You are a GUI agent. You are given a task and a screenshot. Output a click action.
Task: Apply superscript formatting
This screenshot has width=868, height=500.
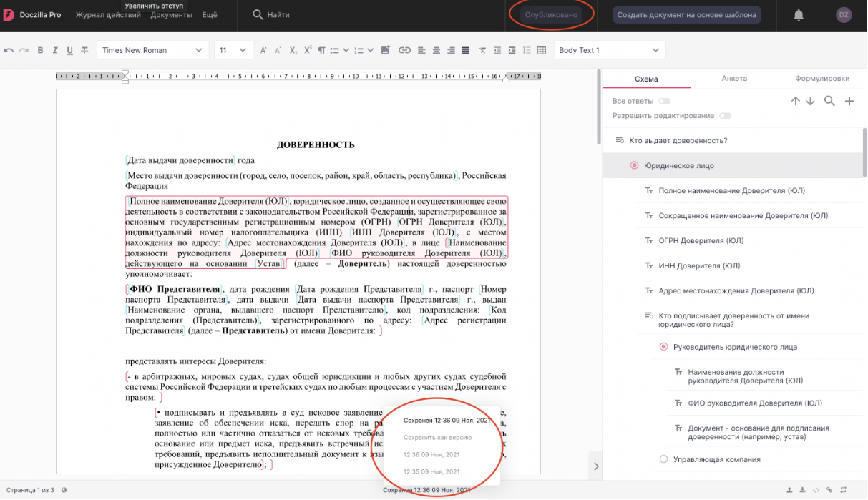(x=308, y=50)
